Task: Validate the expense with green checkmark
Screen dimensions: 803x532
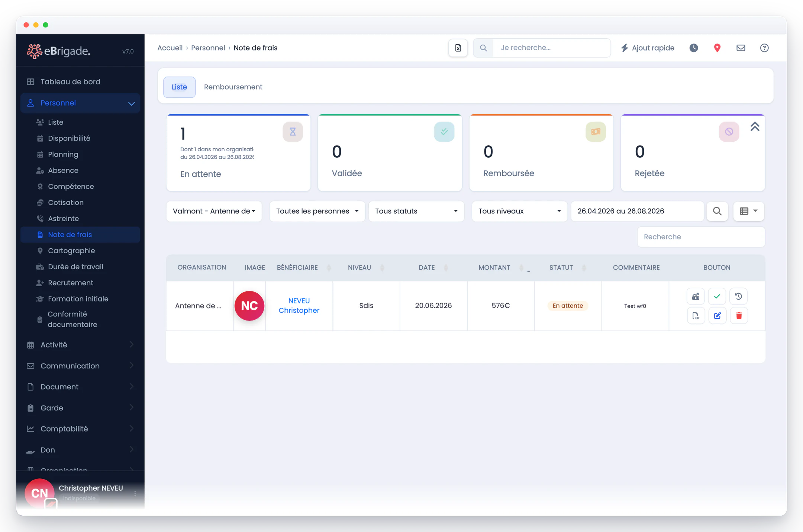Action: click(x=717, y=296)
